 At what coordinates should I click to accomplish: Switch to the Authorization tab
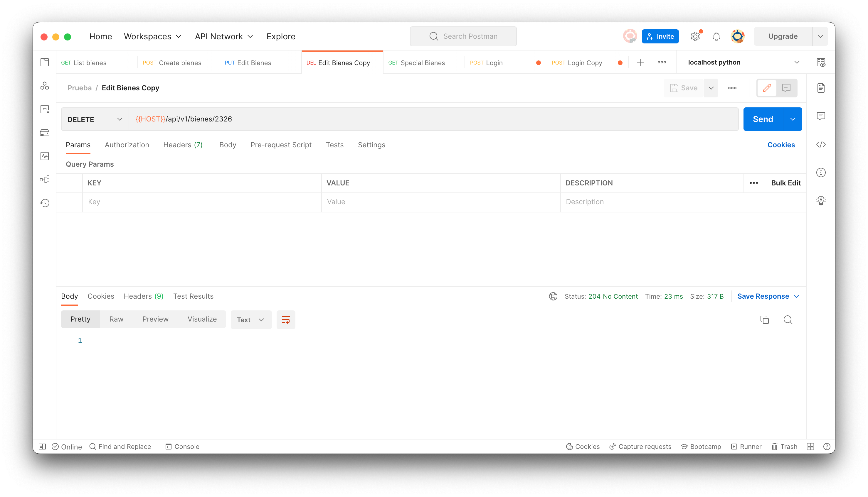(x=127, y=145)
